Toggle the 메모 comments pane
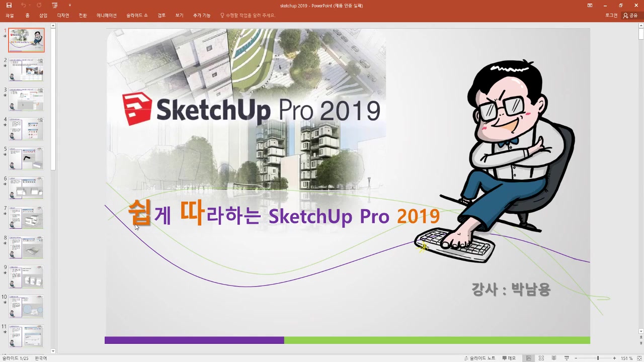644x362 pixels. [x=508, y=358]
